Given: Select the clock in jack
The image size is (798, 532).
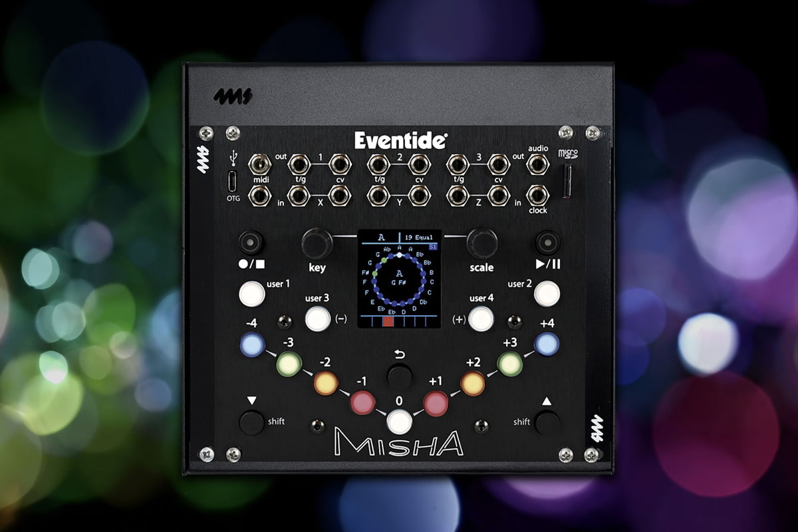Looking at the screenshot, I should [x=537, y=195].
